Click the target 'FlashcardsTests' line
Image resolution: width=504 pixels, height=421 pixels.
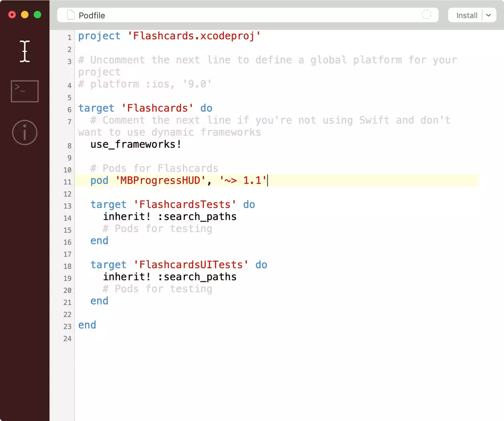point(172,205)
